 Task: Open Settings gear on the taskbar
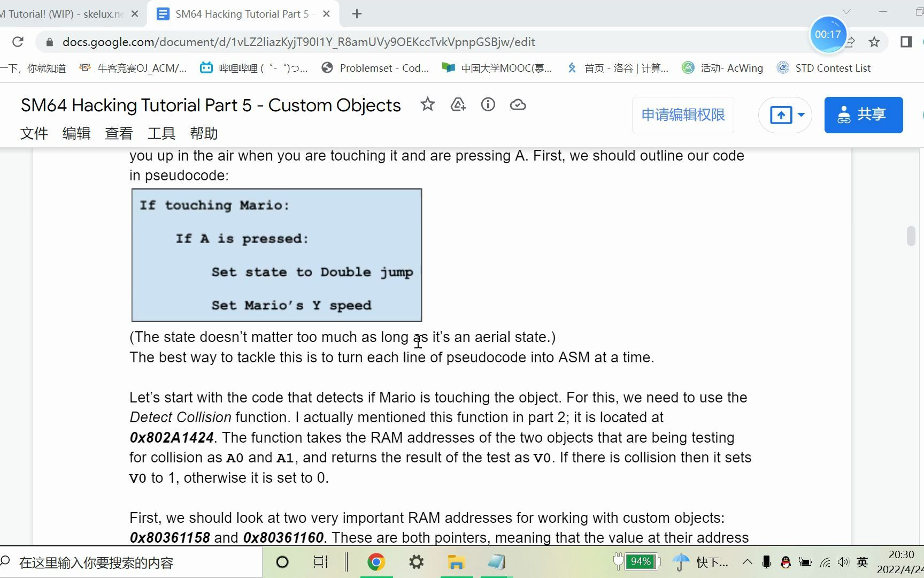(416, 562)
